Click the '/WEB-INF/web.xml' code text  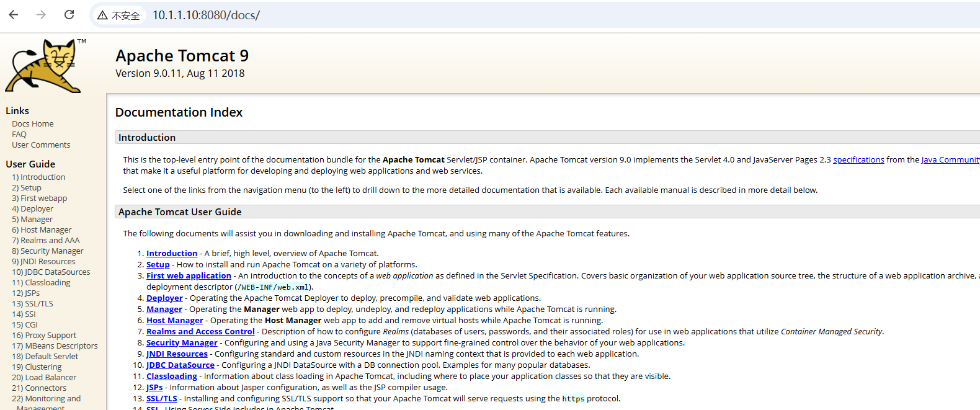click(273, 287)
